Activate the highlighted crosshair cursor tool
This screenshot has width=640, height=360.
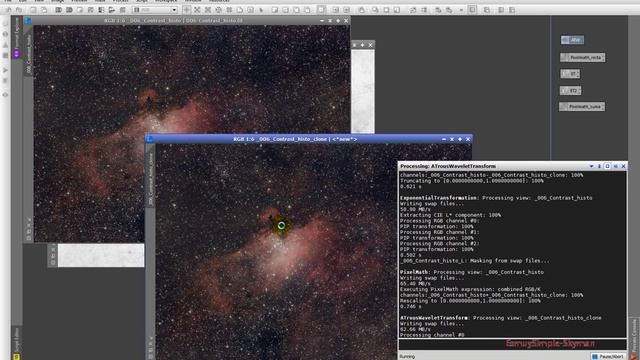click(x=187, y=9)
